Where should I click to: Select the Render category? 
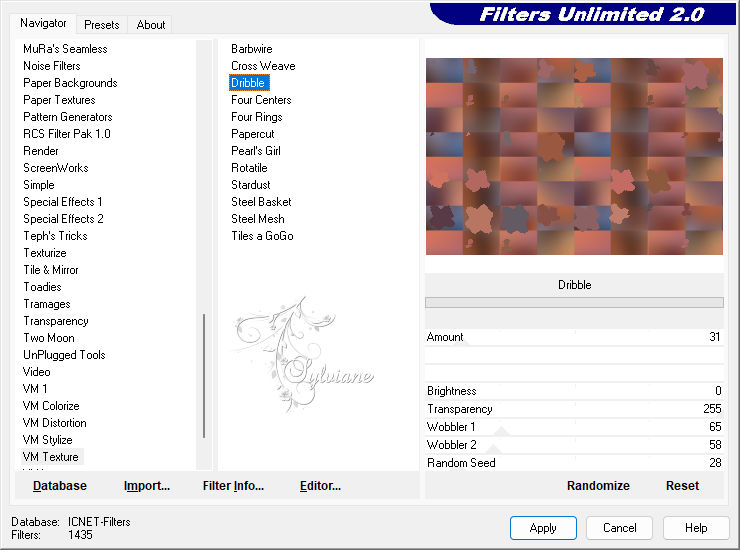tap(41, 151)
